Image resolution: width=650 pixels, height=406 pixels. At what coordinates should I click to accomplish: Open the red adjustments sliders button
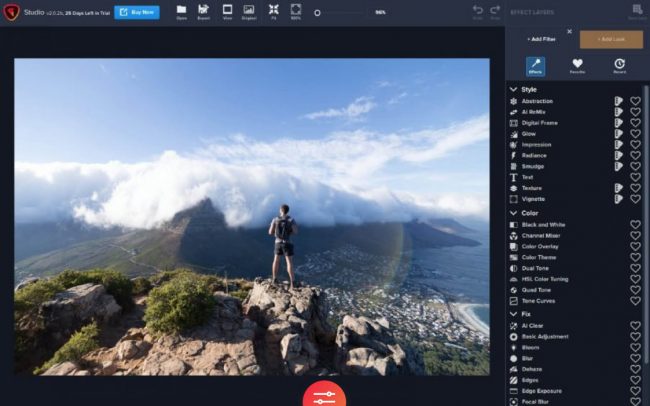[324, 395]
